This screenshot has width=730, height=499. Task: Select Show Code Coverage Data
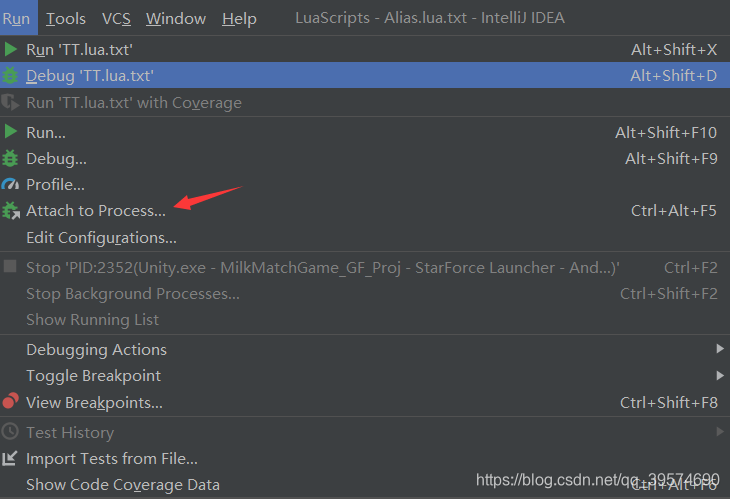coord(365,485)
